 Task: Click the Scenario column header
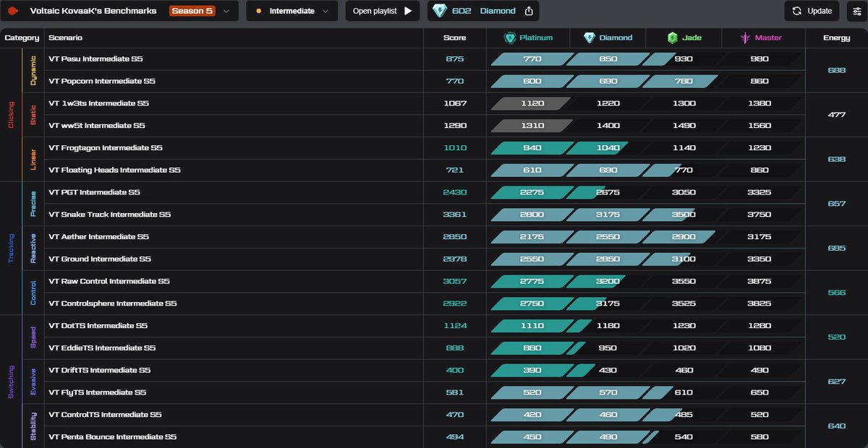click(65, 38)
